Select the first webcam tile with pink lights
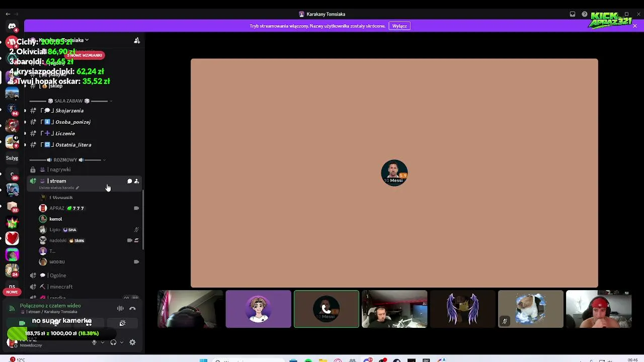 click(x=190, y=309)
